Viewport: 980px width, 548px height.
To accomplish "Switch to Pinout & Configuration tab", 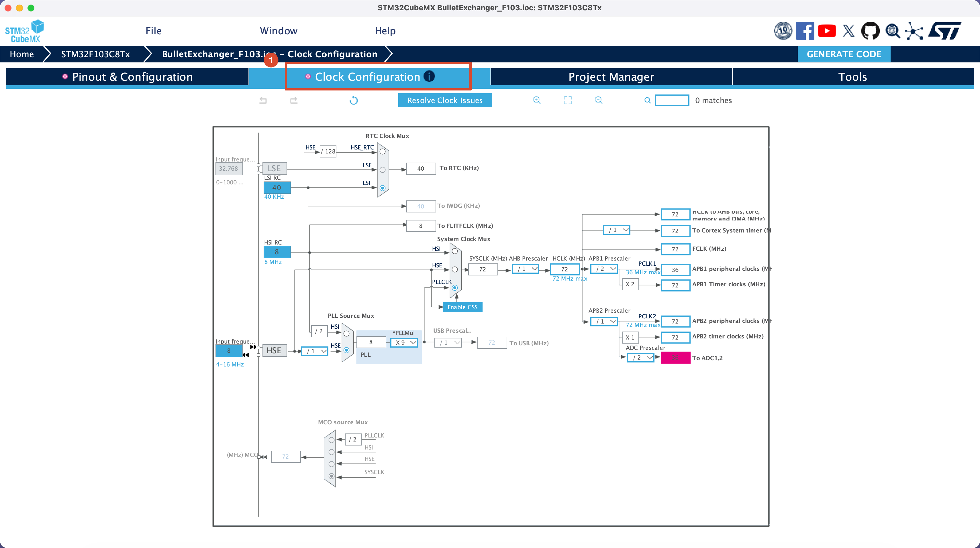I will (128, 77).
